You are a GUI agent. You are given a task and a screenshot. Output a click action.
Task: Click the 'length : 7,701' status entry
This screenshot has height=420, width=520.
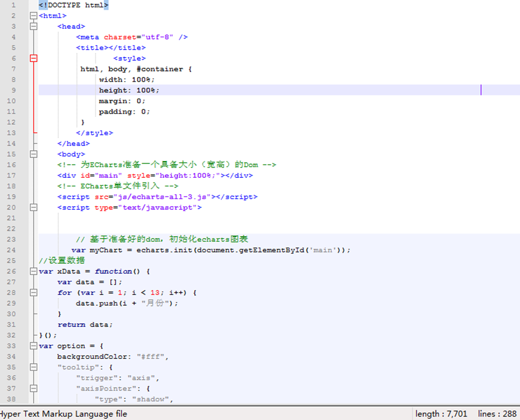coord(441,414)
